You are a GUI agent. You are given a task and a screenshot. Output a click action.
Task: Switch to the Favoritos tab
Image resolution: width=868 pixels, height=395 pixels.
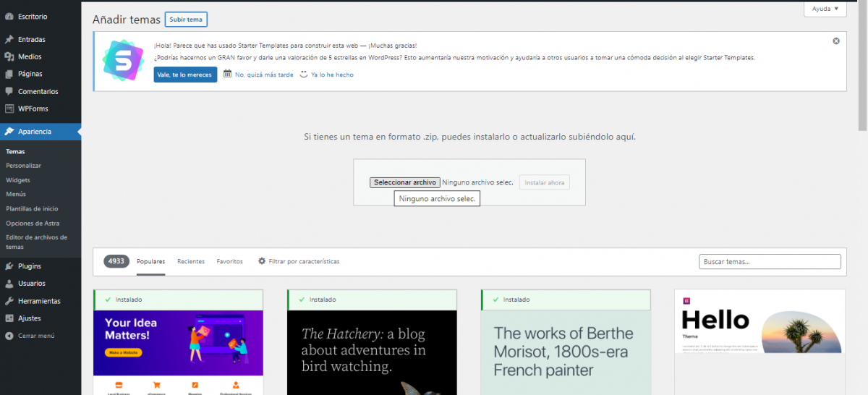pos(229,261)
